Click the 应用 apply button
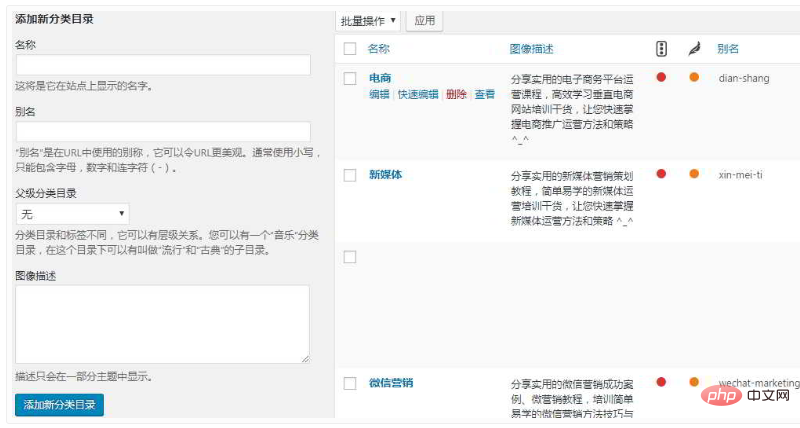The height and width of the screenshot is (428, 800). coord(424,21)
